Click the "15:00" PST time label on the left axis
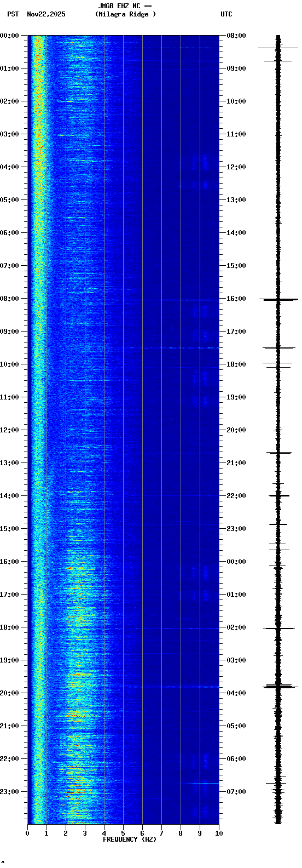Viewport: 302px width, 868px height. tap(10, 529)
